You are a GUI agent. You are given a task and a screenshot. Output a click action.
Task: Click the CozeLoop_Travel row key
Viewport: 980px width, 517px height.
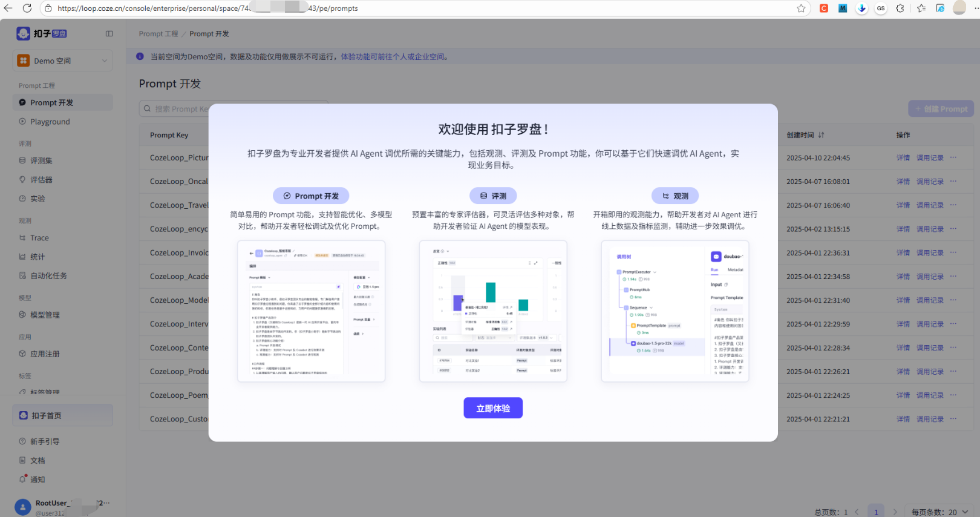point(179,205)
